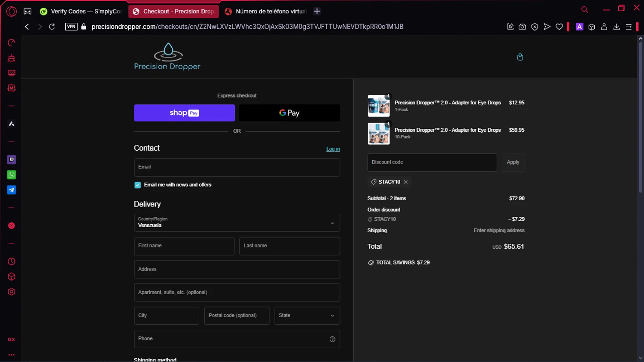Click the 1-Pack product thumbnail

379,106
